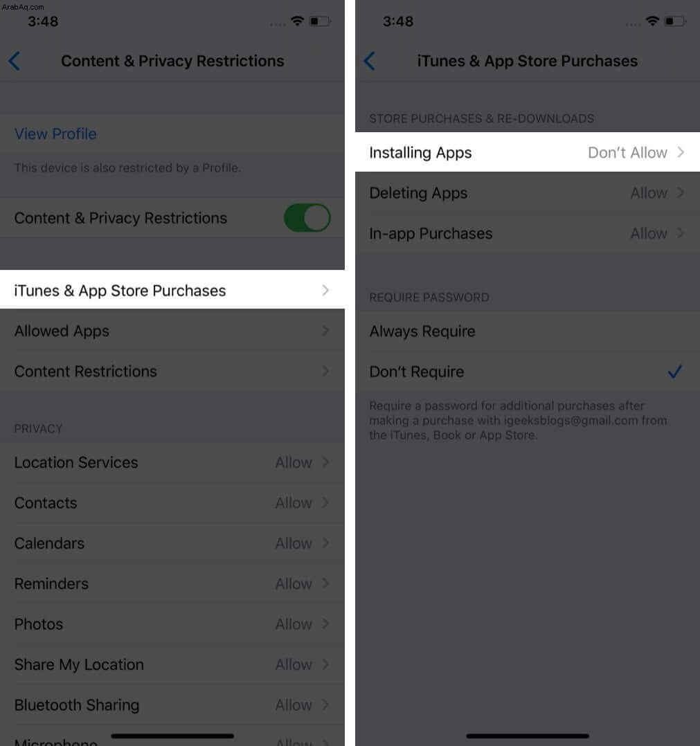The width and height of the screenshot is (700, 746).
Task: Tap chevron on iTunes & App Store Purchases row
Action: pos(325,290)
